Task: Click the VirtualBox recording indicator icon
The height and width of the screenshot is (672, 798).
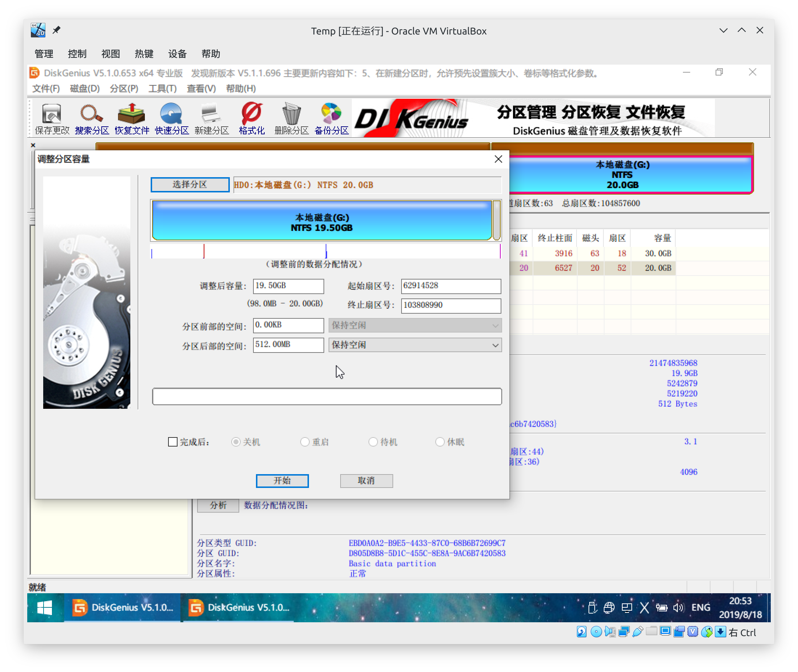Action: (679, 632)
